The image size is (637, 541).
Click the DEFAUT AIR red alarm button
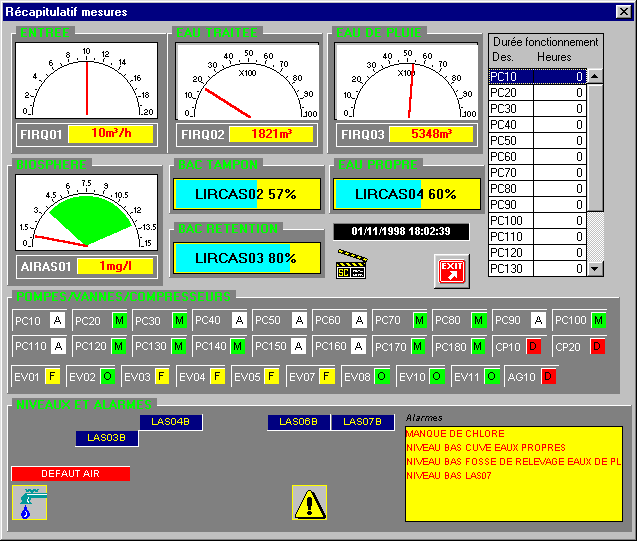tap(71, 473)
